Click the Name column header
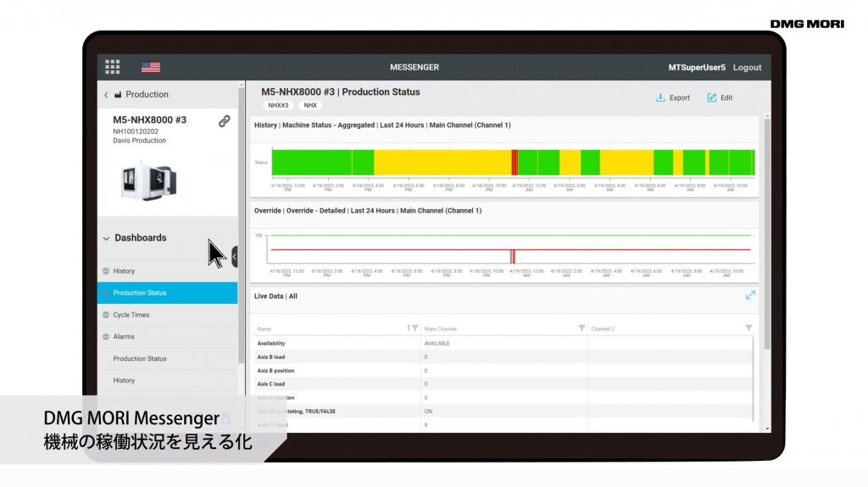The height and width of the screenshot is (487, 868). (264, 329)
